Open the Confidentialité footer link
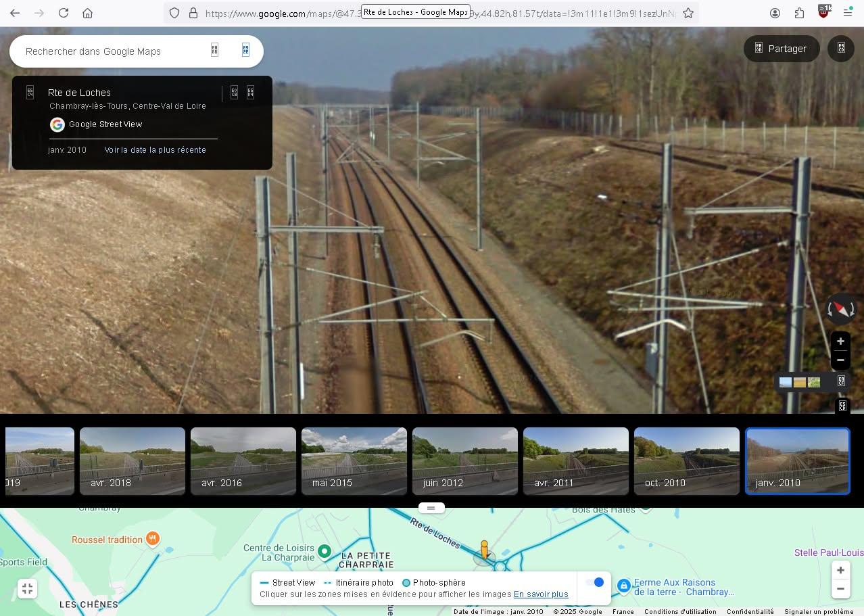The height and width of the screenshot is (616, 864). click(750, 612)
